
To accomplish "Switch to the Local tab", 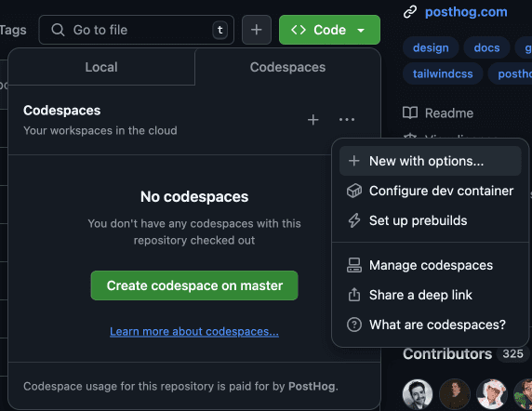I will click(x=101, y=67).
